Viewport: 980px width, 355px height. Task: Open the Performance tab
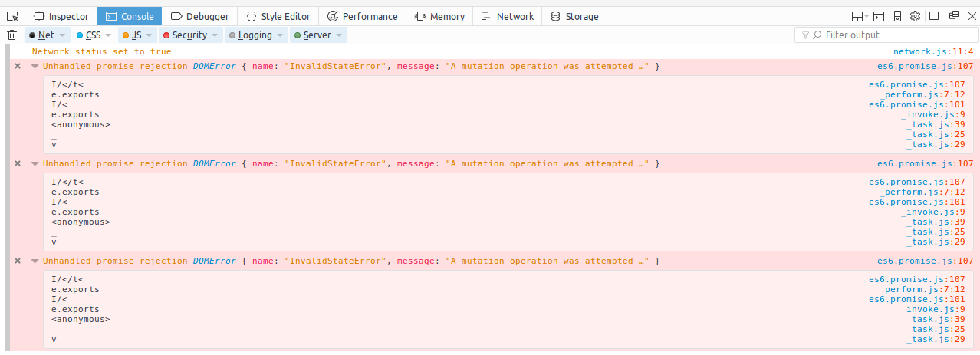coord(363,16)
